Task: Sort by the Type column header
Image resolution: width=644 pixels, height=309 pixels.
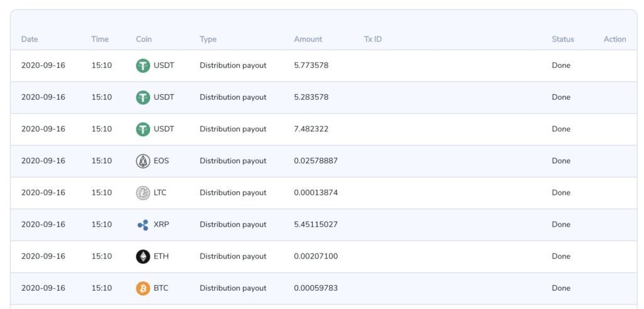Action: (x=208, y=39)
